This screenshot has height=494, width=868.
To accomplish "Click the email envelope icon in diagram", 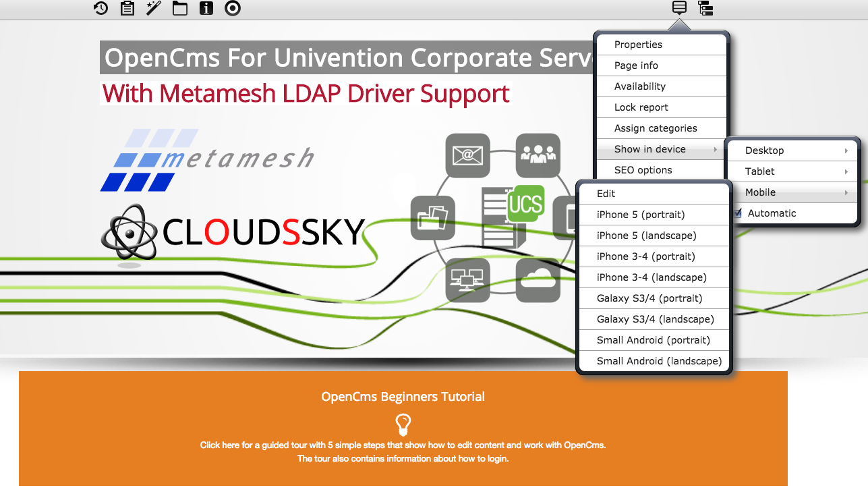I will click(467, 155).
